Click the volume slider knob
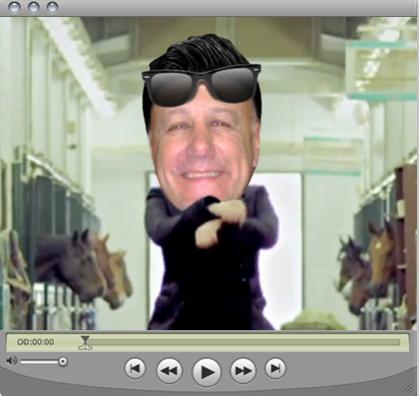Viewport: 419px width, 396px height. pyautogui.click(x=62, y=362)
